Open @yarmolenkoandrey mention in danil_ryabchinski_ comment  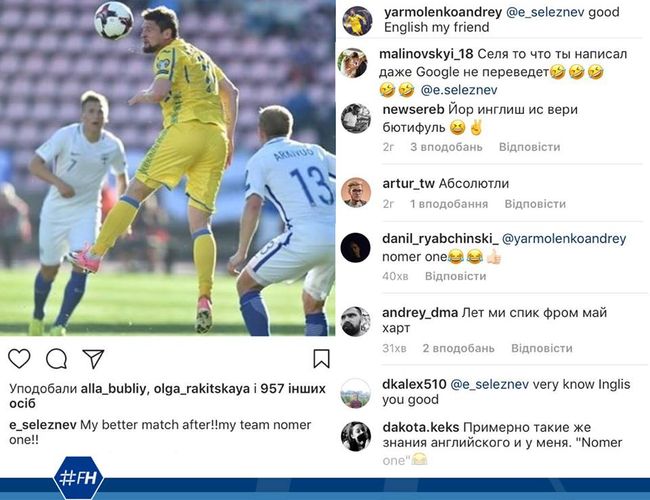point(564,239)
